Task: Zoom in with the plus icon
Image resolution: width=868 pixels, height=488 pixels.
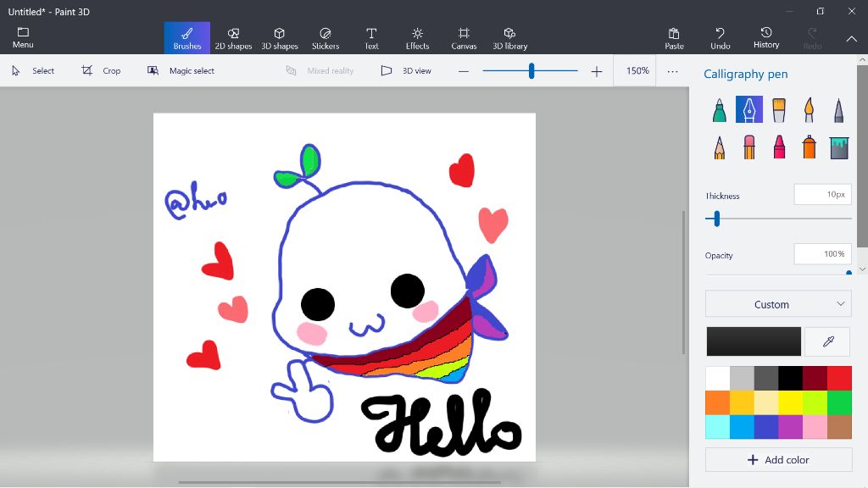Action: point(596,71)
